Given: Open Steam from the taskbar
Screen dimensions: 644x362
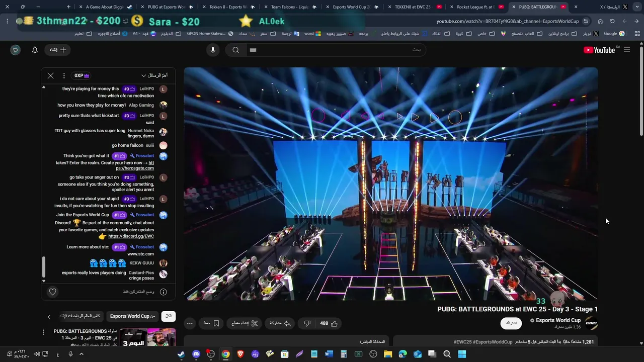Looking at the screenshot, I should point(181,354).
